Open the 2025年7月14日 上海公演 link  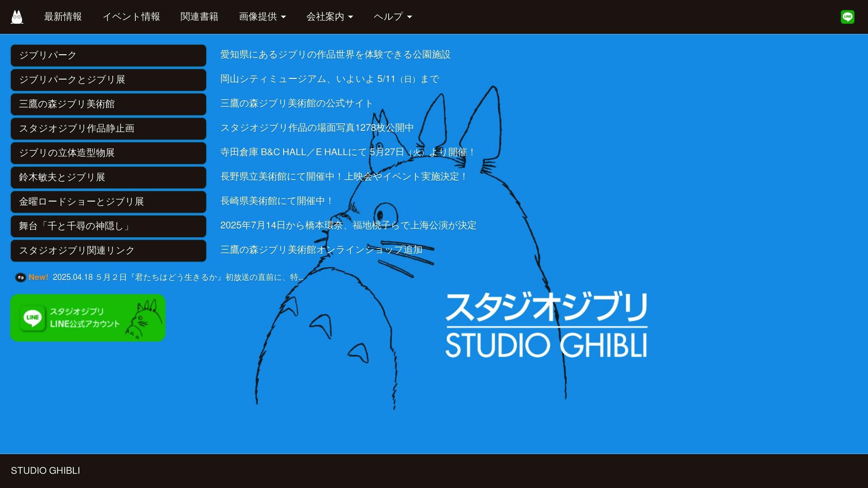click(x=348, y=225)
